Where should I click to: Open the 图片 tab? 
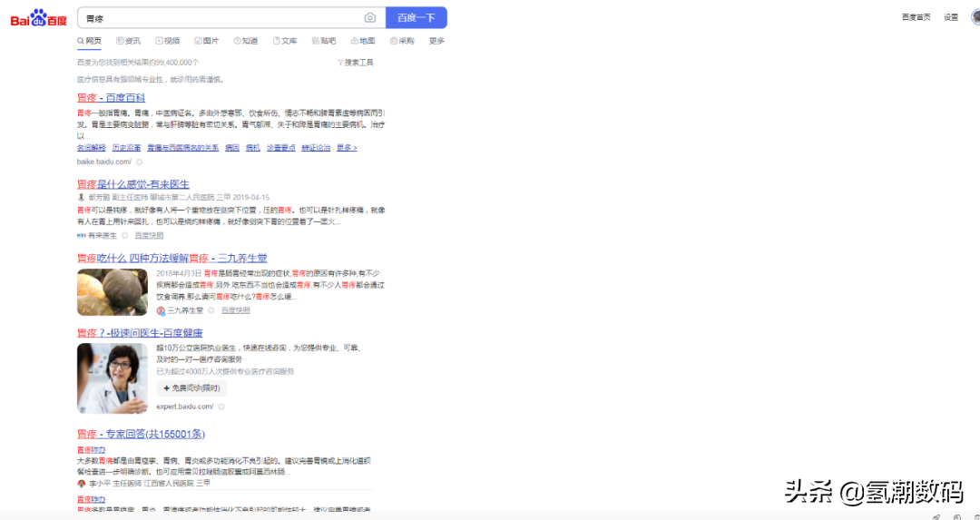click(207, 41)
